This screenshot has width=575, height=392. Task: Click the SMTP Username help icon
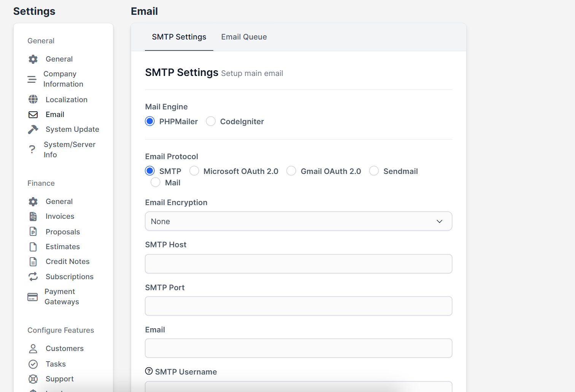[149, 371]
